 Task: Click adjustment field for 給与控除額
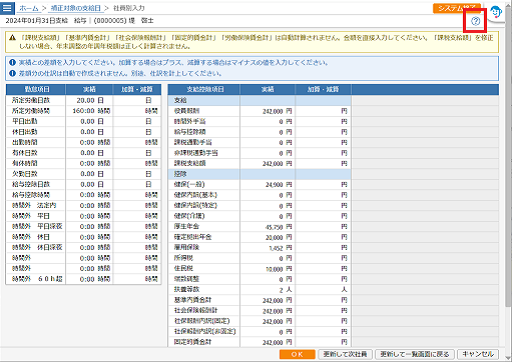coord(323,132)
